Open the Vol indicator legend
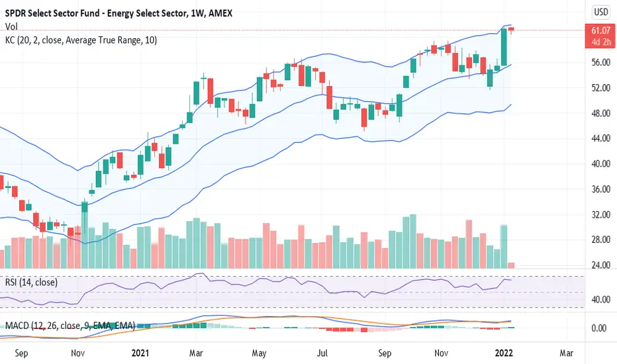Viewport: 617px width, 364px height. pos(11,26)
